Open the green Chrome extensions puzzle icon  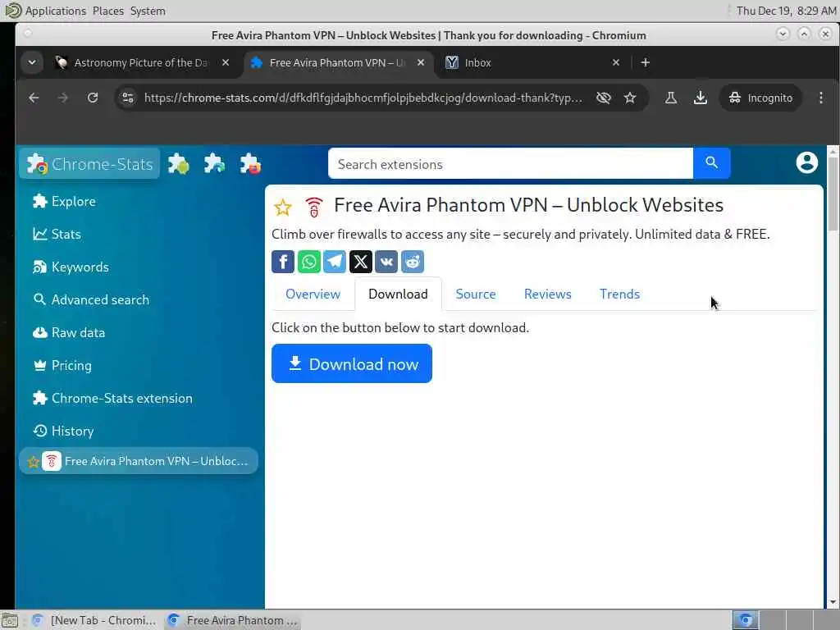[x=178, y=163]
